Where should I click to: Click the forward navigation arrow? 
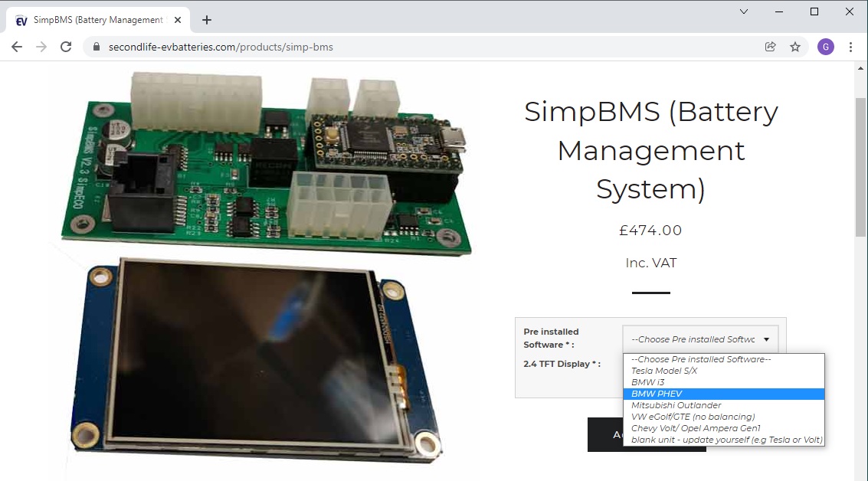41,47
